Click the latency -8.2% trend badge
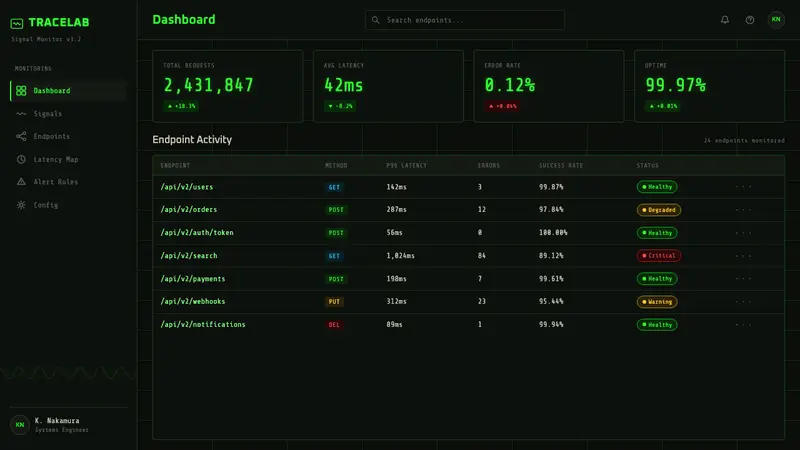Viewport: 800px width, 450px height. pyautogui.click(x=340, y=106)
